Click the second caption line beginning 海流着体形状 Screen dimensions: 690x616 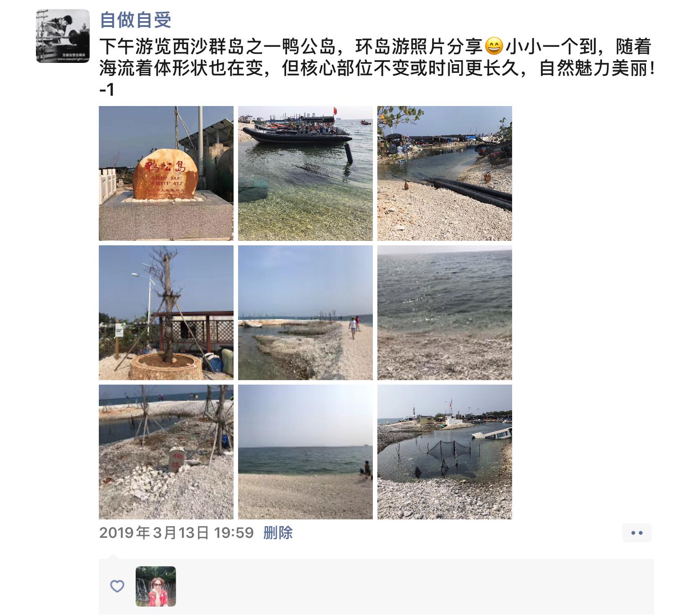[376, 68]
